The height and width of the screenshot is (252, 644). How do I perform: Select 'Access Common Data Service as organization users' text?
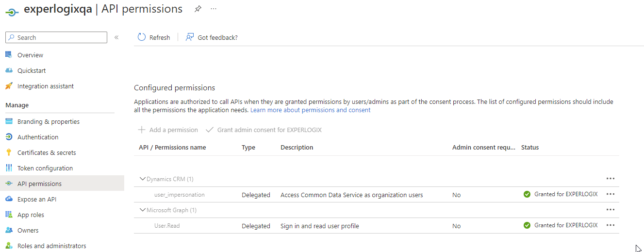point(352,195)
